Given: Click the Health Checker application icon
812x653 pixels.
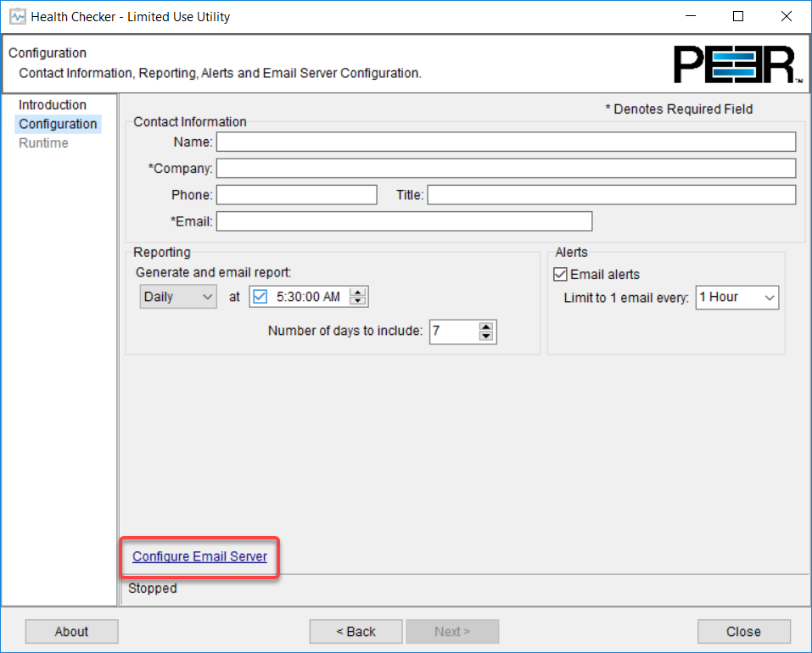Looking at the screenshot, I should [x=16, y=16].
